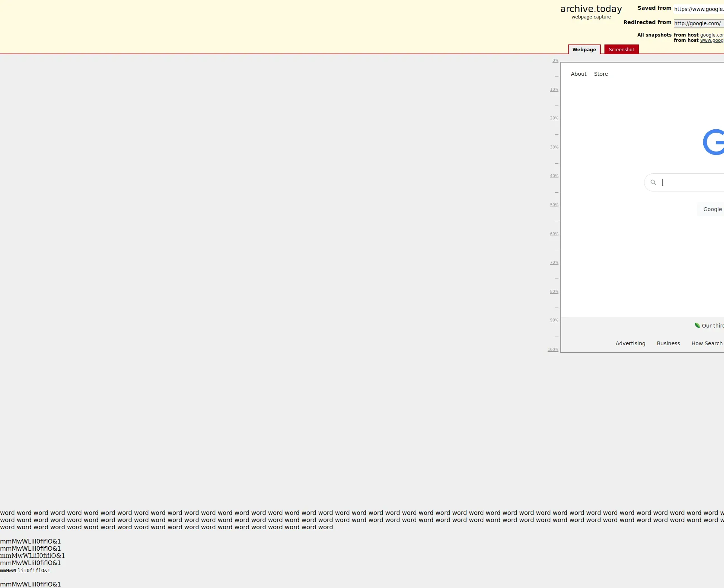Click the Google search text field

[693, 182]
